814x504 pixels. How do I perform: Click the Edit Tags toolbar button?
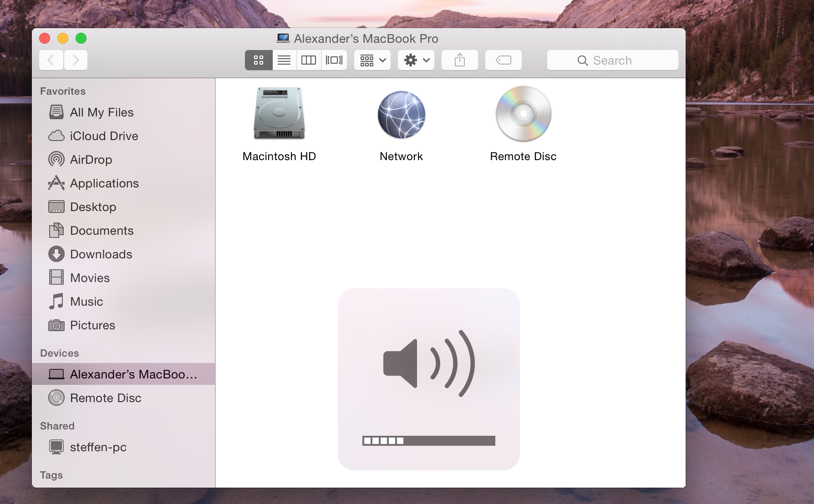pos(504,60)
